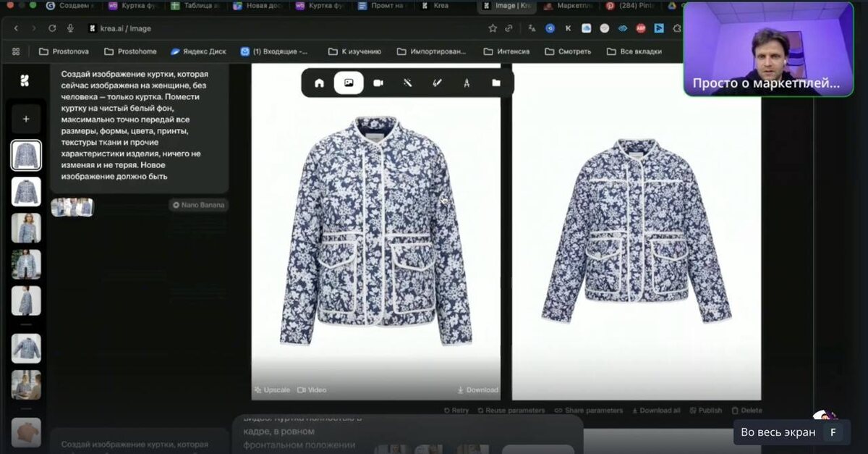Click the K extension icon
This screenshot has width=868, height=454.
pos(568,28)
